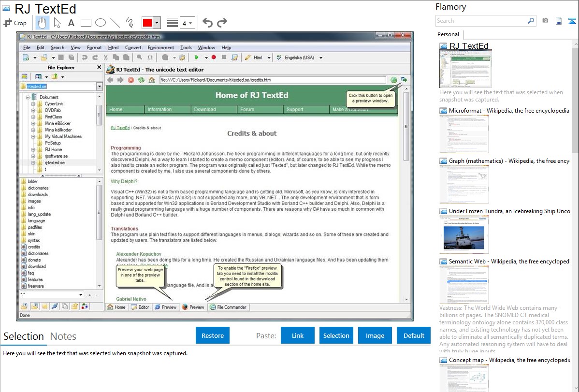This screenshot has height=392, width=579.
Task: Redo the last annotation
Action: point(222,23)
